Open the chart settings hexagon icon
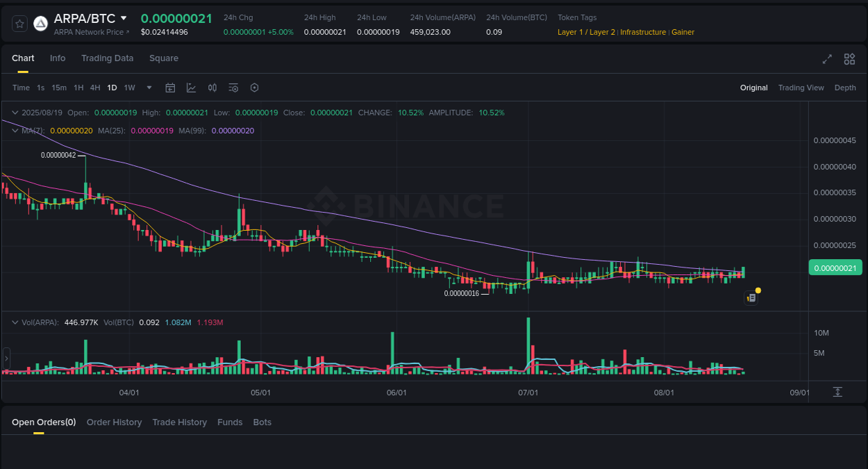The image size is (868, 469). coord(254,88)
